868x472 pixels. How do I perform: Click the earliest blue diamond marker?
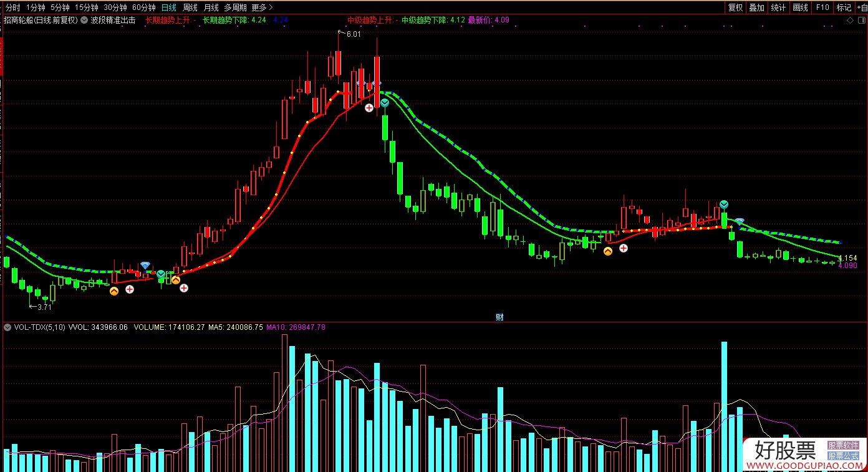click(x=145, y=266)
